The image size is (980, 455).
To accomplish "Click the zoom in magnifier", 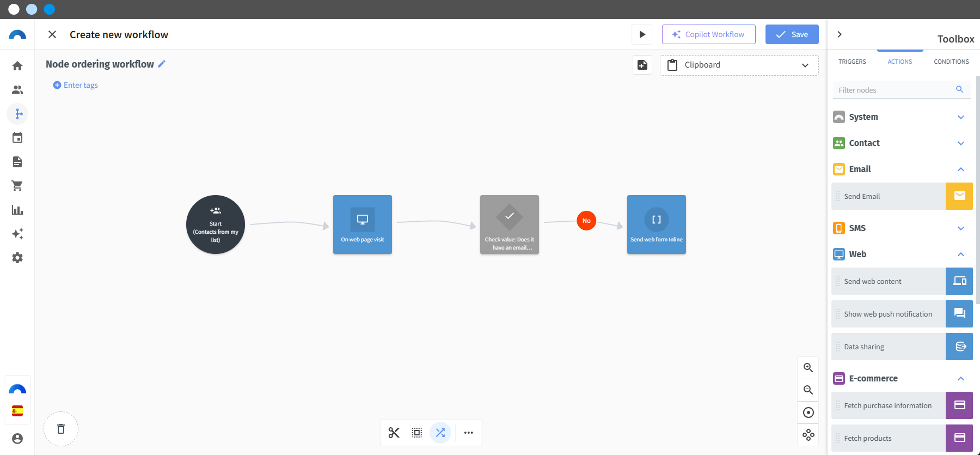I will point(808,368).
